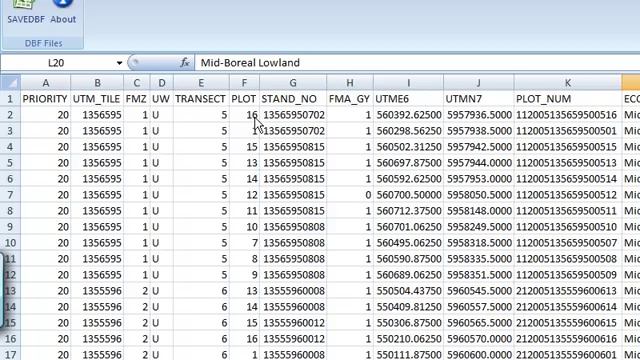Click the Name Box showing L20
This screenshot has width=640, height=360.
pyautogui.click(x=57, y=63)
